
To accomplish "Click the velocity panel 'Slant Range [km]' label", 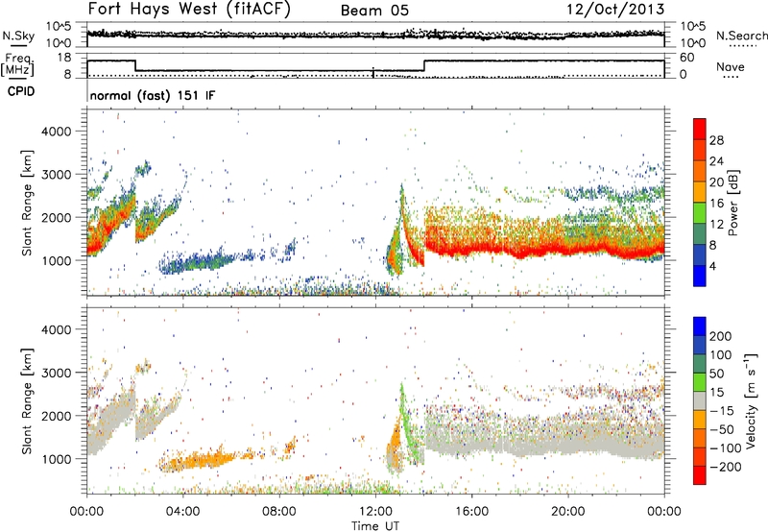I will pyautogui.click(x=27, y=400).
